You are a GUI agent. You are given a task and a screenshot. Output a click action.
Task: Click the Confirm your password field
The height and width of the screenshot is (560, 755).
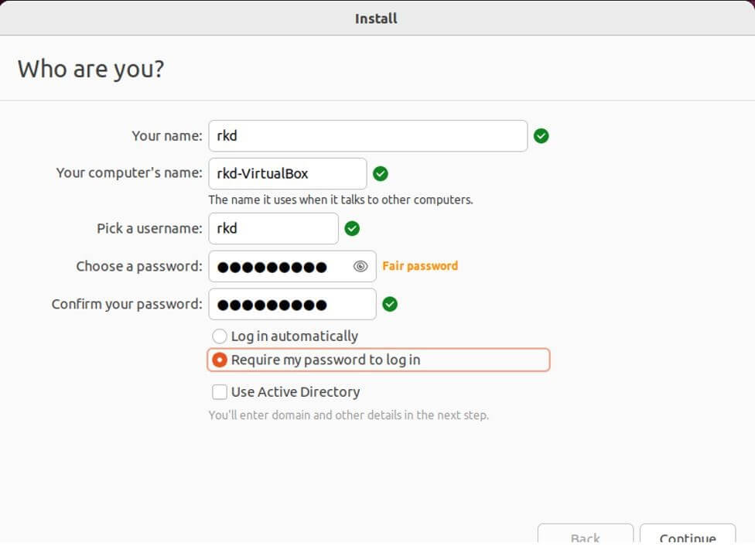coord(292,304)
